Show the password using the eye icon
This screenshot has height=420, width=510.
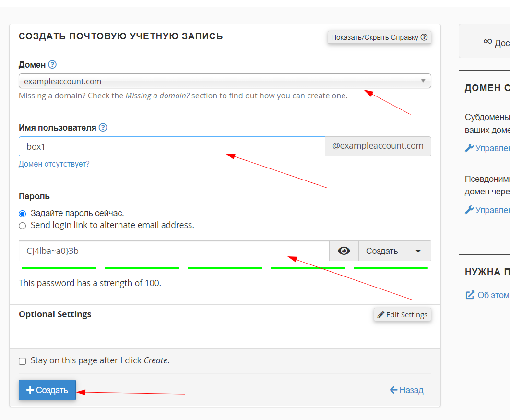coord(344,251)
